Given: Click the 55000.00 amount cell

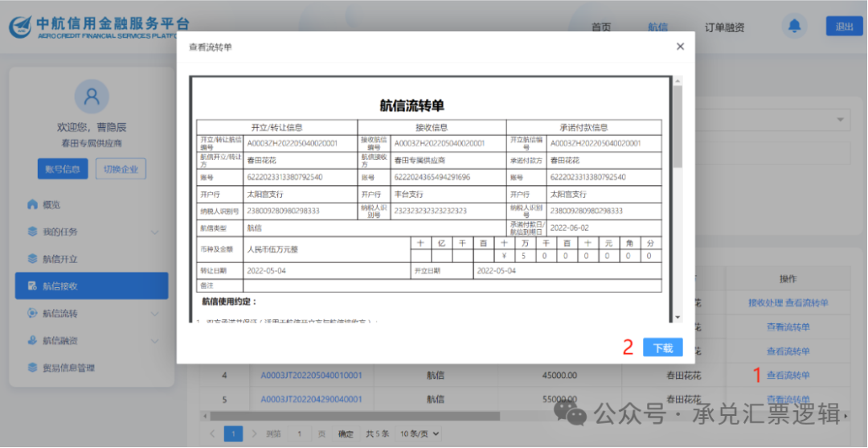Looking at the screenshot, I should coord(559,399).
